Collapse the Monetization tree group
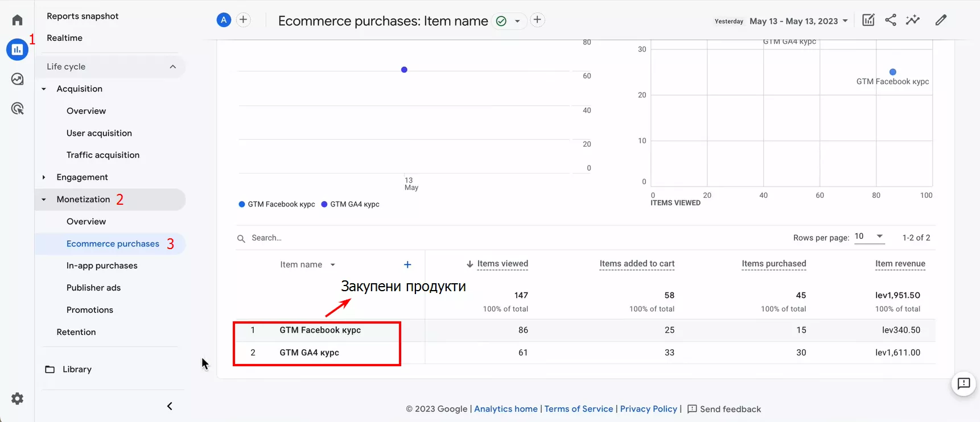This screenshot has width=980, height=422. [44, 200]
